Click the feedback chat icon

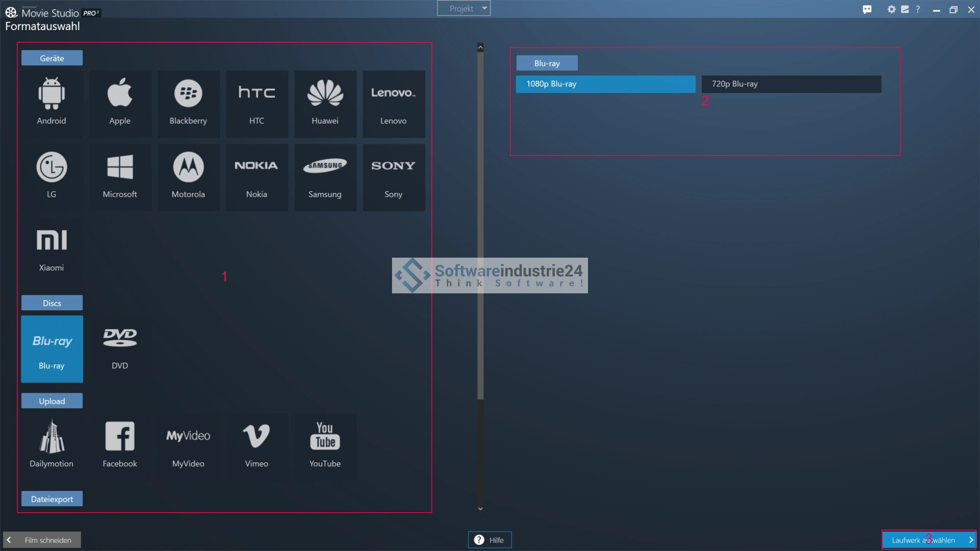click(x=867, y=9)
